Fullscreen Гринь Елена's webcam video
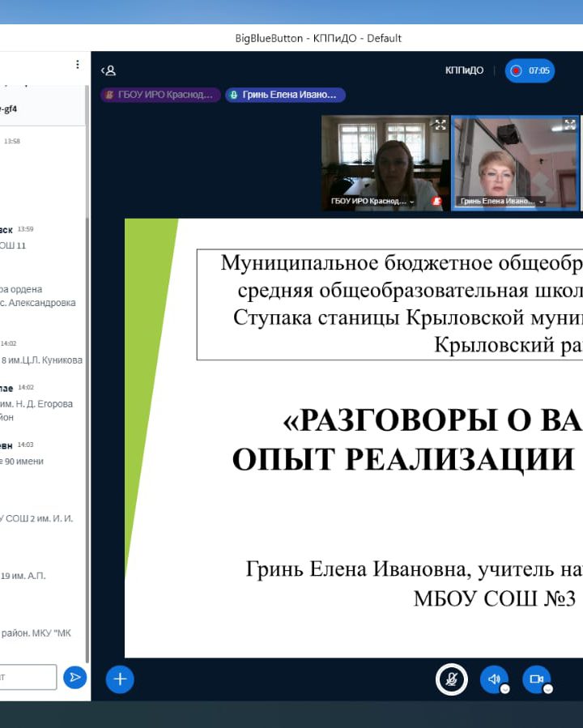Image resolution: width=583 pixels, height=728 pixels. 570,125
